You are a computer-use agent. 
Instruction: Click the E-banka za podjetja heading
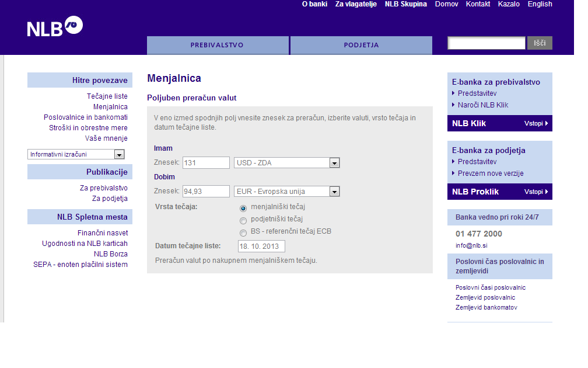[x=488, y=151]
